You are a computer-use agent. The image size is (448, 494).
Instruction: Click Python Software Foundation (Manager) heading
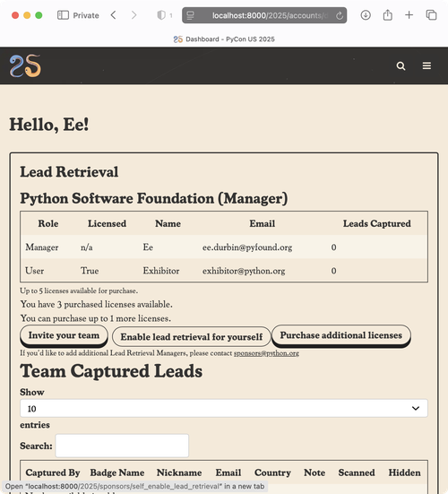pos(154,198)
